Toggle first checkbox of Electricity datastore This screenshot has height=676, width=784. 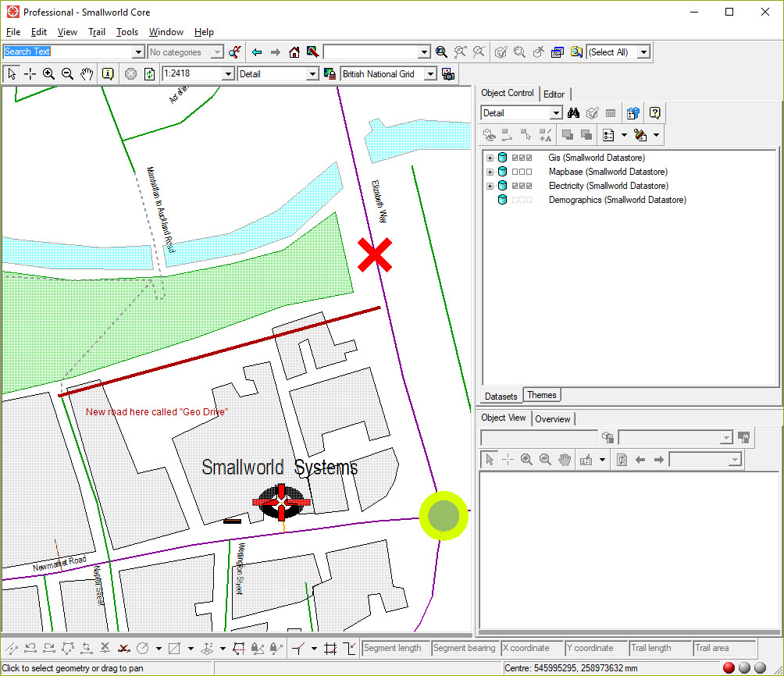pos(515,186)
